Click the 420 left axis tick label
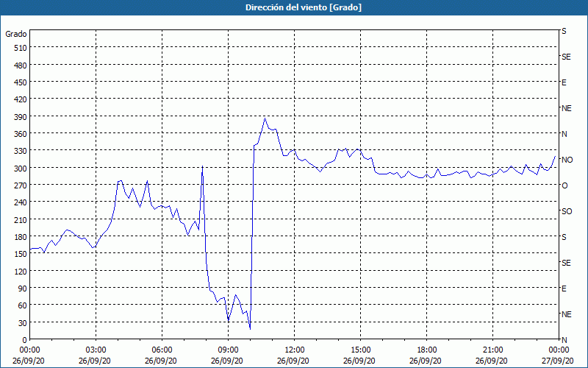The height and width of the screenshot is (368, 588). click(x=21, y=99)
